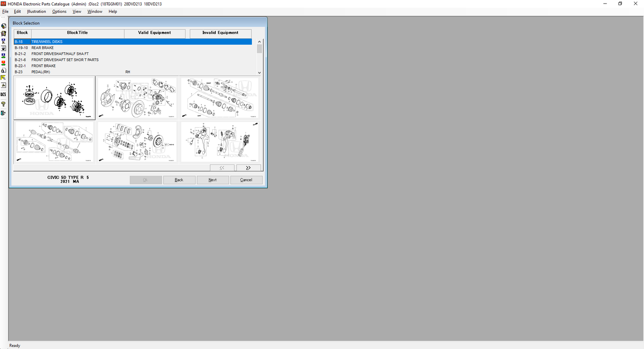Image resolution: width=644 pixels, height=349 pixels.
Task: Select the B-23 PEDAL(RH) row
Action: coord(133,72)
